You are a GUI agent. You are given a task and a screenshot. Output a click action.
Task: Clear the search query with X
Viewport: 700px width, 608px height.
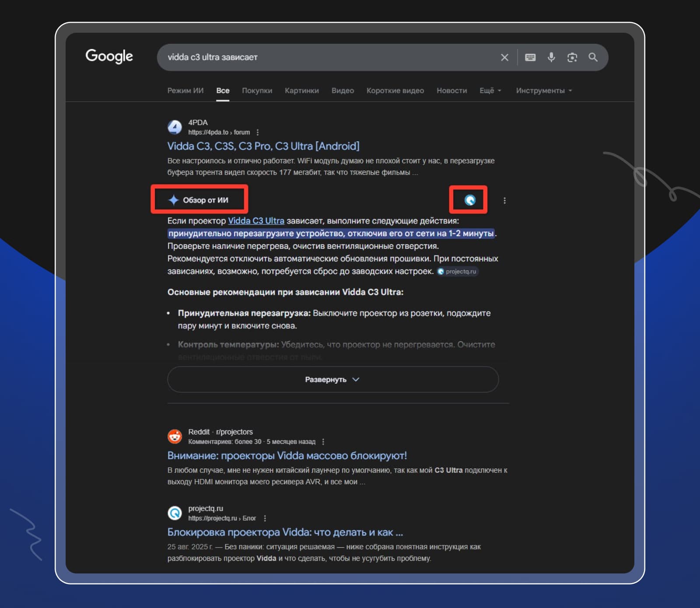504,57
